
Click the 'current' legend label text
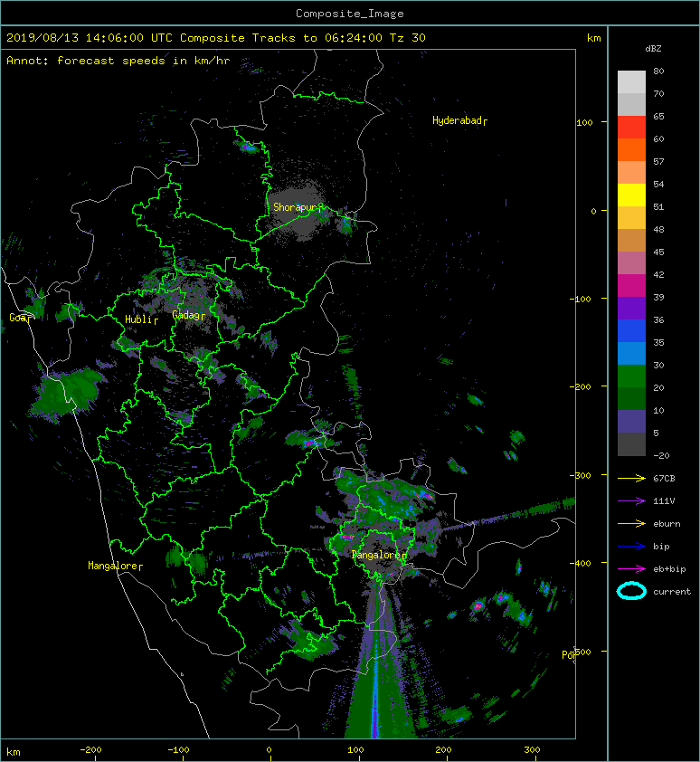pos(672,592)
